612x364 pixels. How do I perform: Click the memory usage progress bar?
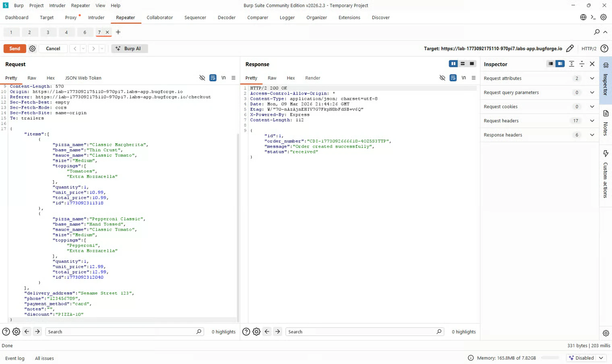(x=550, y=358)
